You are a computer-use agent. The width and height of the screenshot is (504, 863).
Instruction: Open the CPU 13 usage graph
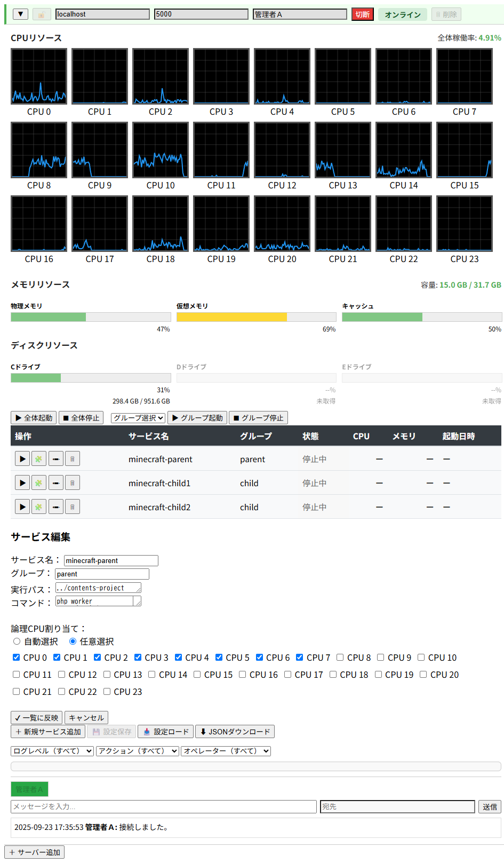click(x=343, y=150)
